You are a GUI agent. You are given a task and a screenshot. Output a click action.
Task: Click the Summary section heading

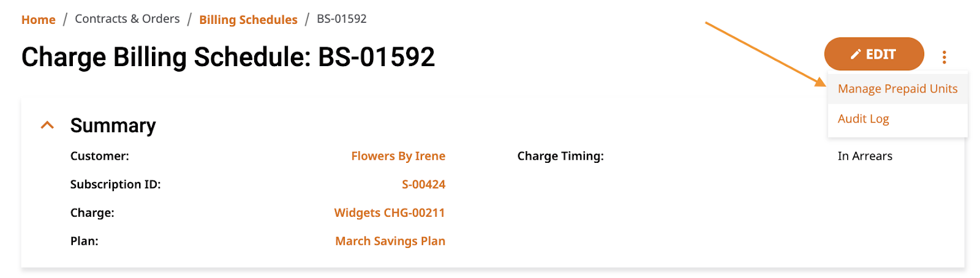click(113, 126)
